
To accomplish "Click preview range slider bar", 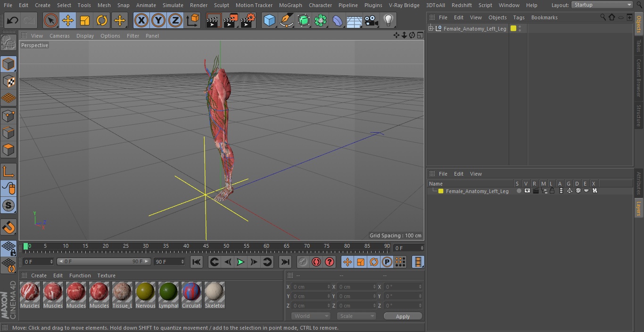I will pyautogui.click(x=104, y=261).
